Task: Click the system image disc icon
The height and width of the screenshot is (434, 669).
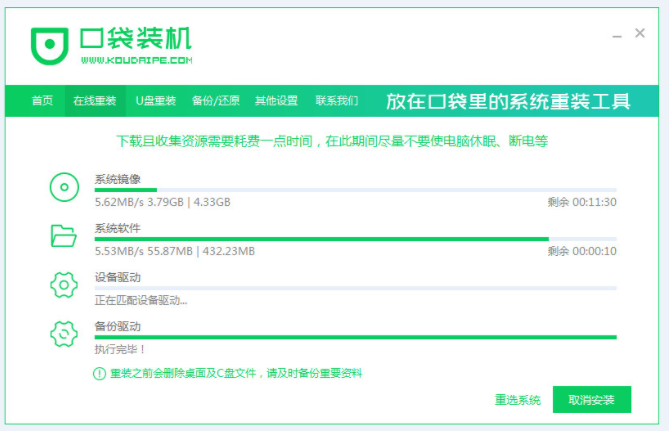Action: pos(63,187)
